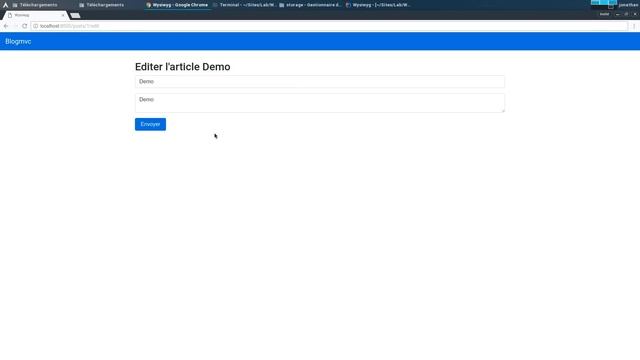The image size is (640, 360).
Task: Close the Wysiwyg browser tab
Action: [63, 15]
